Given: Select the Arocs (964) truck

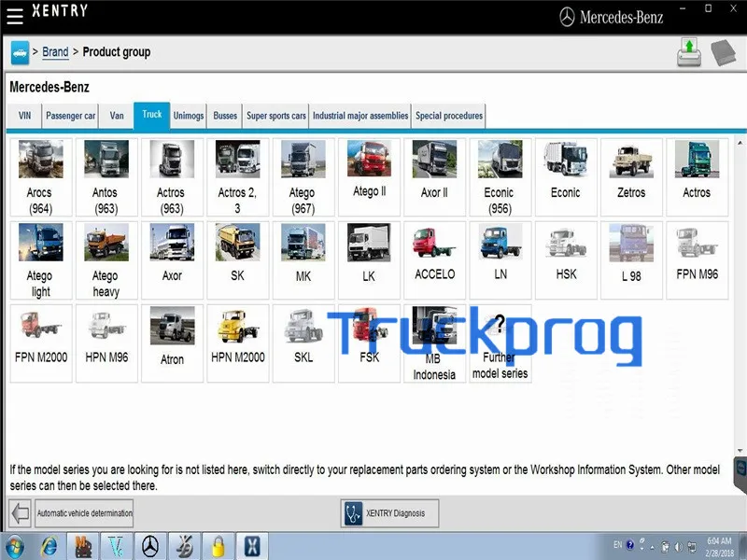Looking at the screenshot, I should point(41,177).
